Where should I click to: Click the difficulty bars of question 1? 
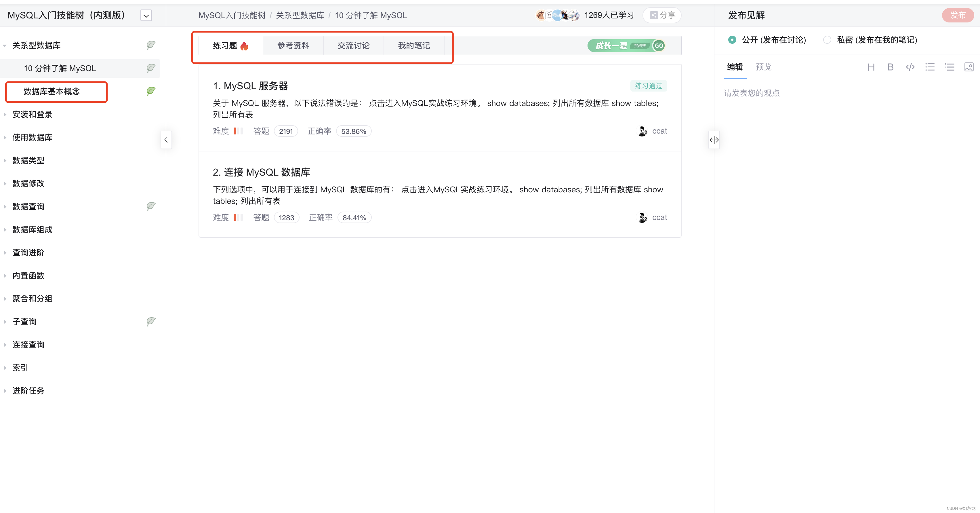pyautogui.click(x=238, y=131)
